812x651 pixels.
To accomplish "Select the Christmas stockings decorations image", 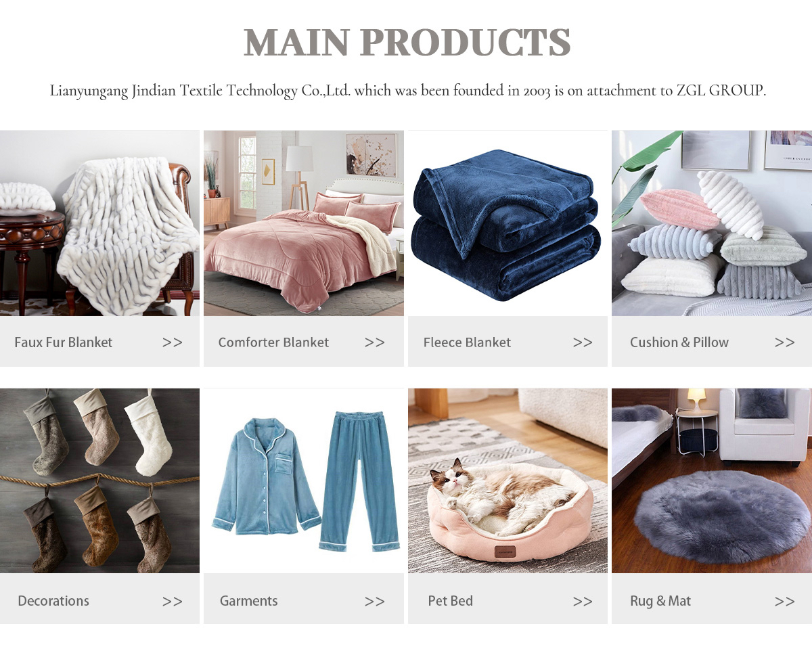I will (99, 480).
